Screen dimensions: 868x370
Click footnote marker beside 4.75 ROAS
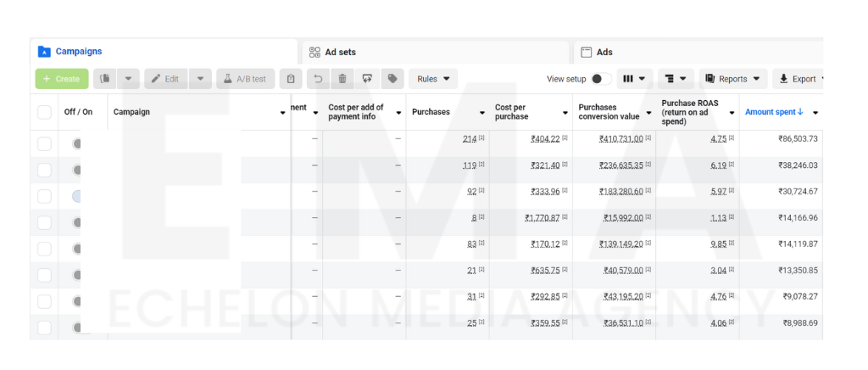[732, 137]
